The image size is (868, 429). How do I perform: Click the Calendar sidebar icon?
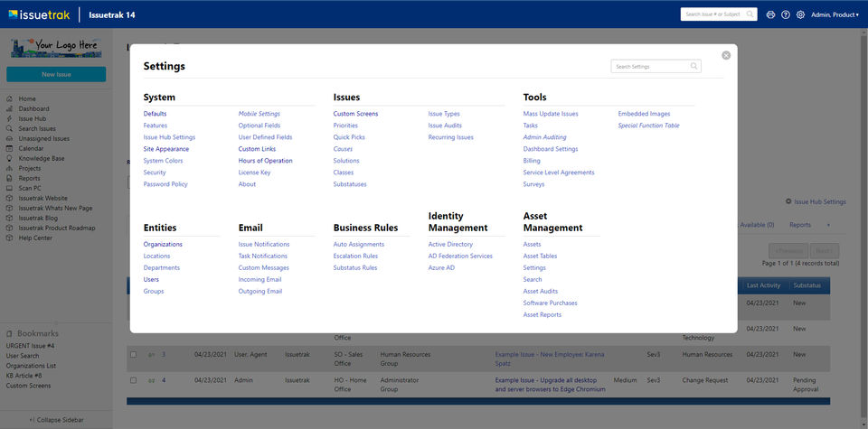point(9,149)
